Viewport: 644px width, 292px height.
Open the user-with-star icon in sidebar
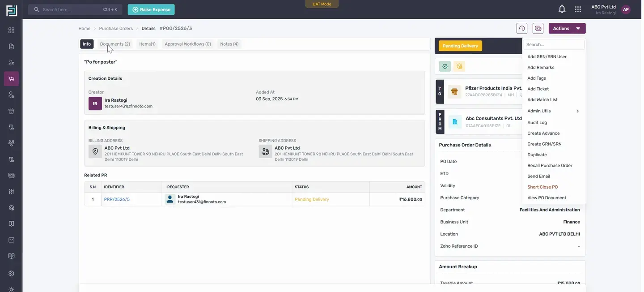tap(11, 63)
